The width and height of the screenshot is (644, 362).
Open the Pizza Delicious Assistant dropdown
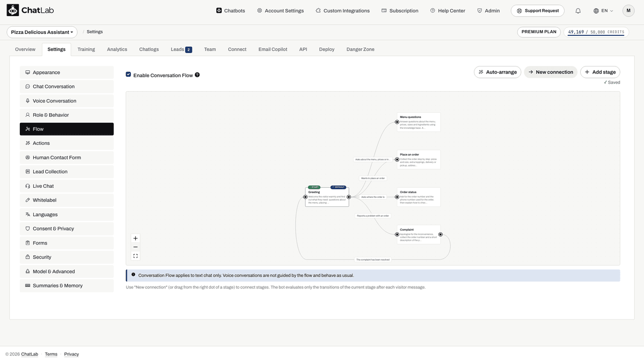(42, 32)
